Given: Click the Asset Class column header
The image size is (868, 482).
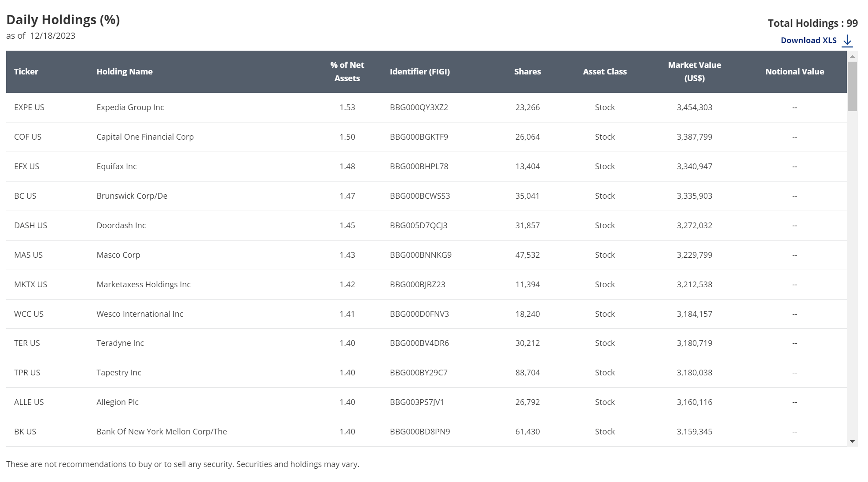Looking at the screenshot, I should (604, 72).
